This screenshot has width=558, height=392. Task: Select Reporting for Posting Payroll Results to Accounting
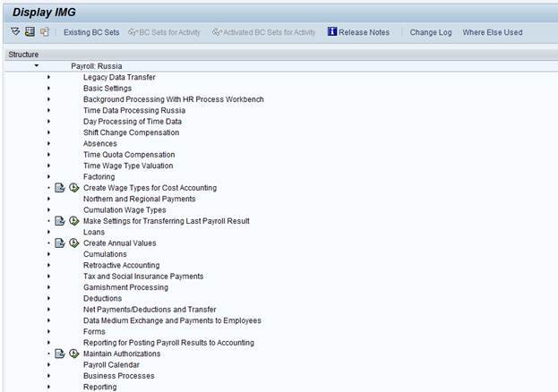(168, 343)
